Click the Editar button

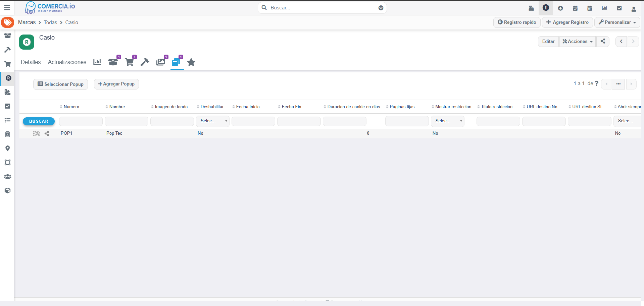[548, 41]
